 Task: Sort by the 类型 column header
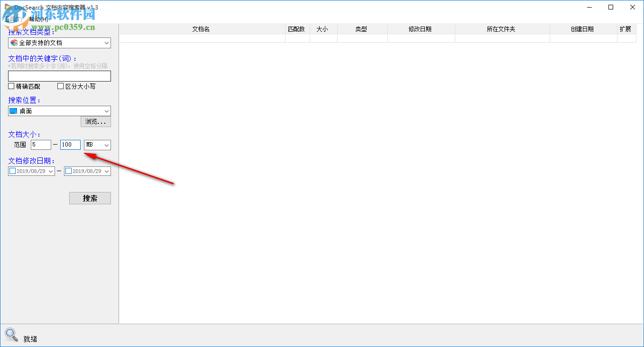tap(362, 29)
